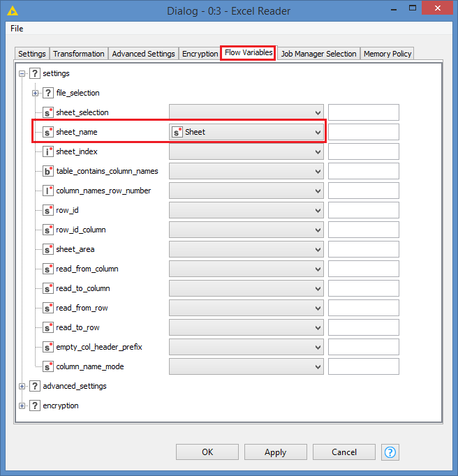Switch to the Job Manager Selection tab
The height and width of the screenshot is (476, 458).
[x=318, y=54]
